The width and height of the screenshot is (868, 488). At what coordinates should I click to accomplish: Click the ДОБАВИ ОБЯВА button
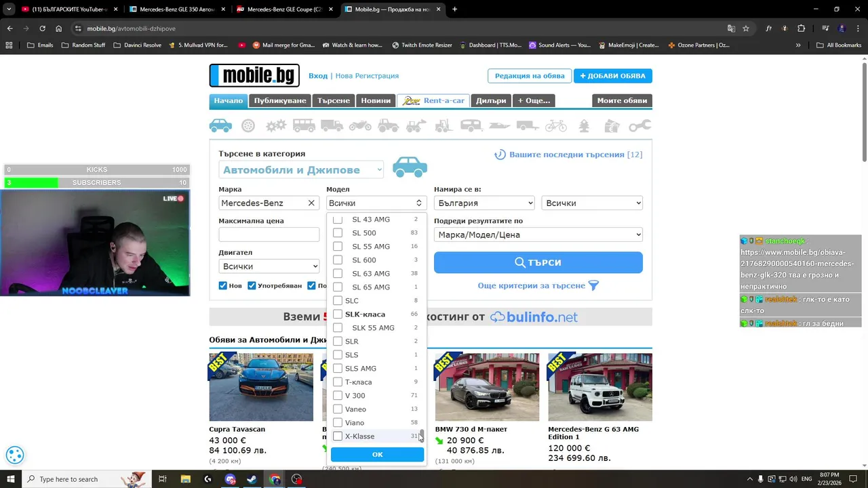click(613, 76)
